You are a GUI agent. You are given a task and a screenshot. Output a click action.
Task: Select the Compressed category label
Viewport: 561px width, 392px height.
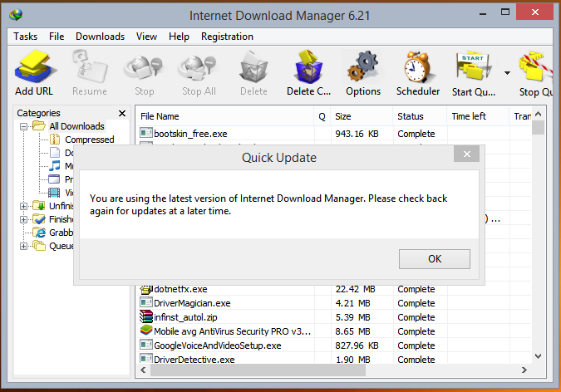pos(90,140)
